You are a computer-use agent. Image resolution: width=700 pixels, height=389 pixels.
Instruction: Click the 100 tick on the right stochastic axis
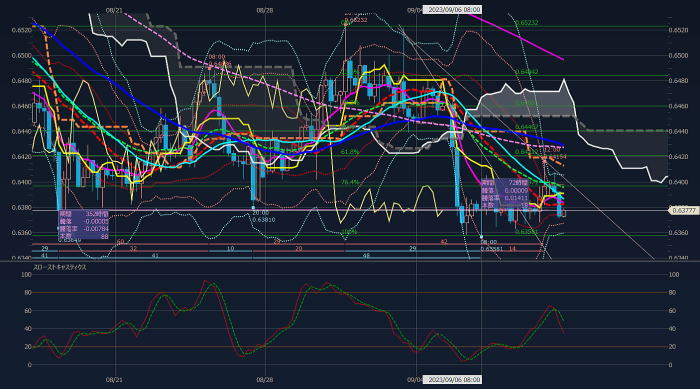pyautogui.click(x=673, y=275)
